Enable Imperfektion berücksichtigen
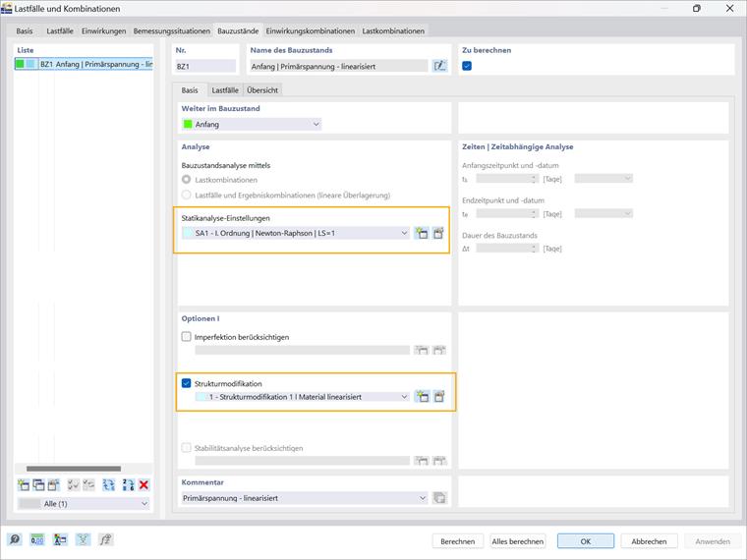The image size is (747, 560). tap(187, 337)
